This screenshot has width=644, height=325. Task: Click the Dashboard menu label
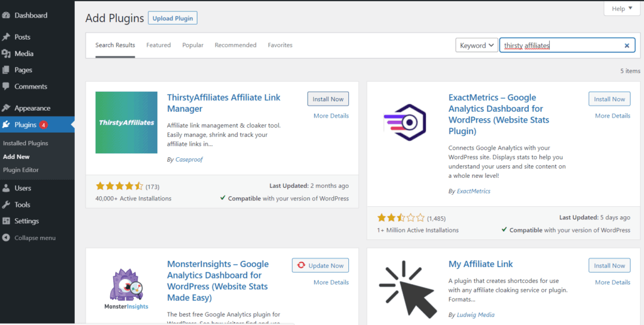click(x=31, y=16)
